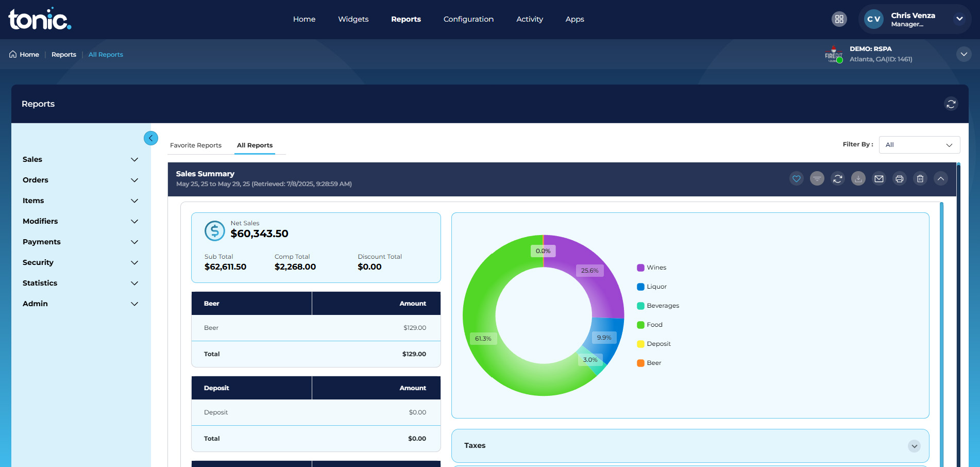Screen dimensions: 980x467
Task: Refresh all reports using panel refresh icon
Action: pos(951,104)
